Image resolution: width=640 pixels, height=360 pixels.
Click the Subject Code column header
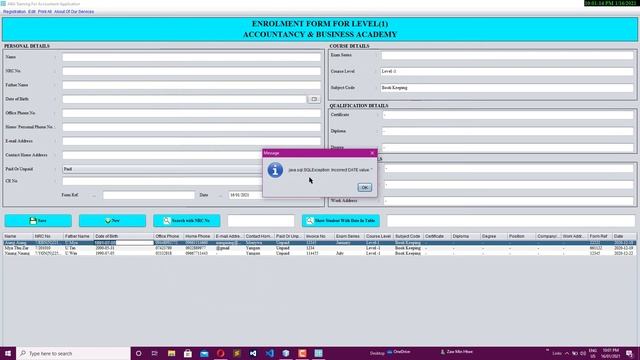pyautogui.click(x=409, y=236)
